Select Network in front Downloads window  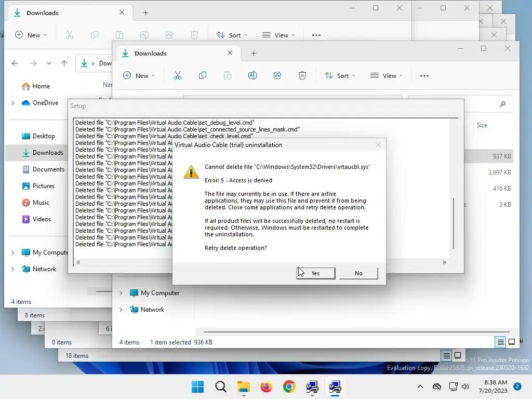pyautogui.click(x=147, y=310)
